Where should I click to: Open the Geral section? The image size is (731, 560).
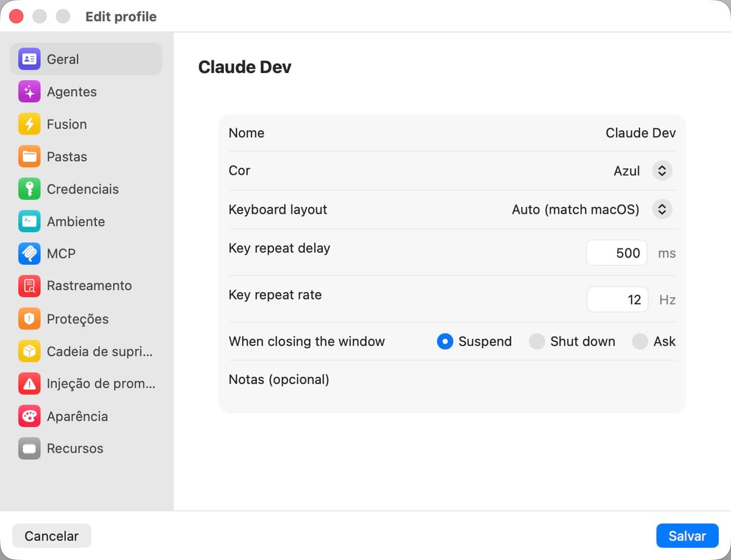point(87,59)
